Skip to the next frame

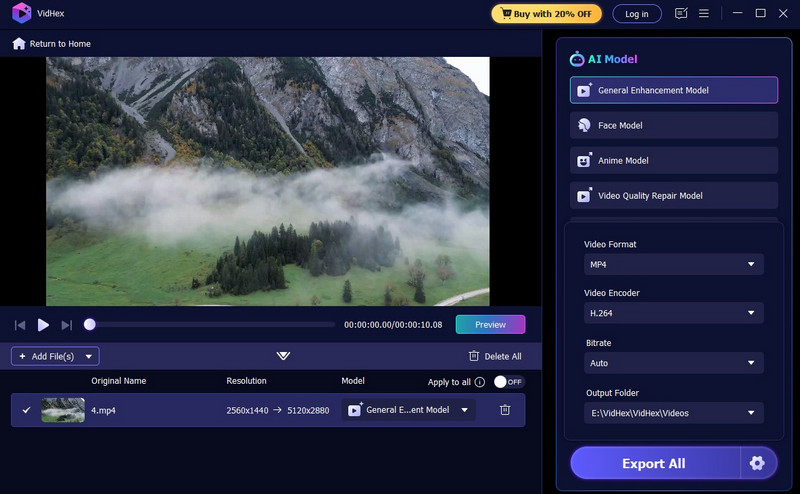(67, 325)
